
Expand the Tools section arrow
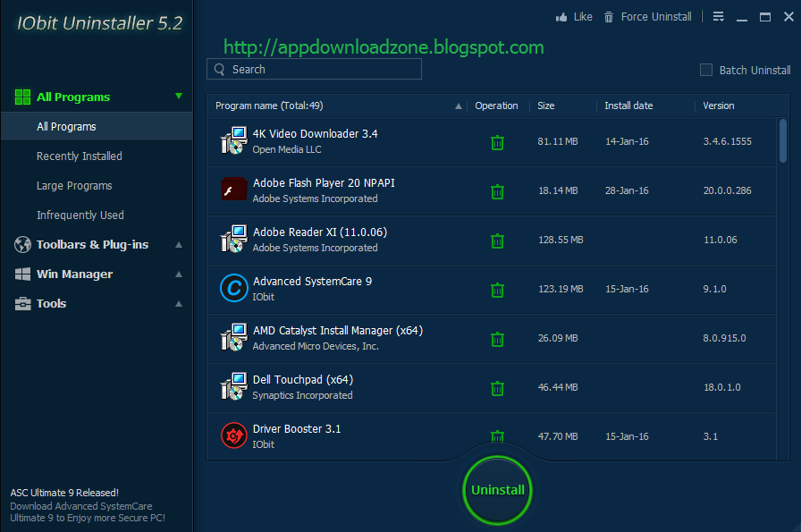coord(179,304)
